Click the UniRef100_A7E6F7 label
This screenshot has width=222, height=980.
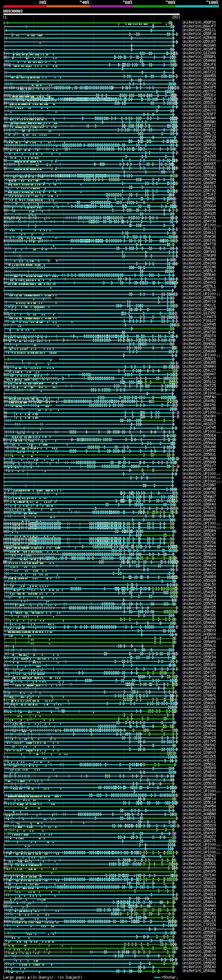pyautogui.click(x=199, y=114)
